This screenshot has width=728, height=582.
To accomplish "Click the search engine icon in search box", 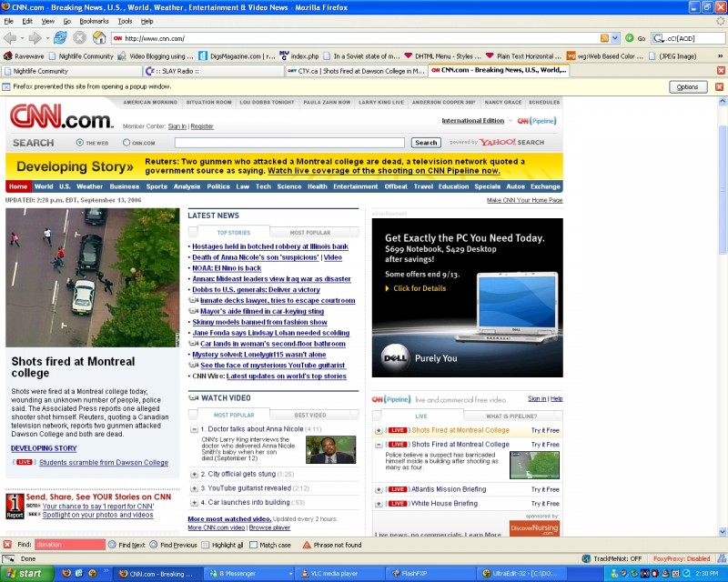I will click(658, 38).
